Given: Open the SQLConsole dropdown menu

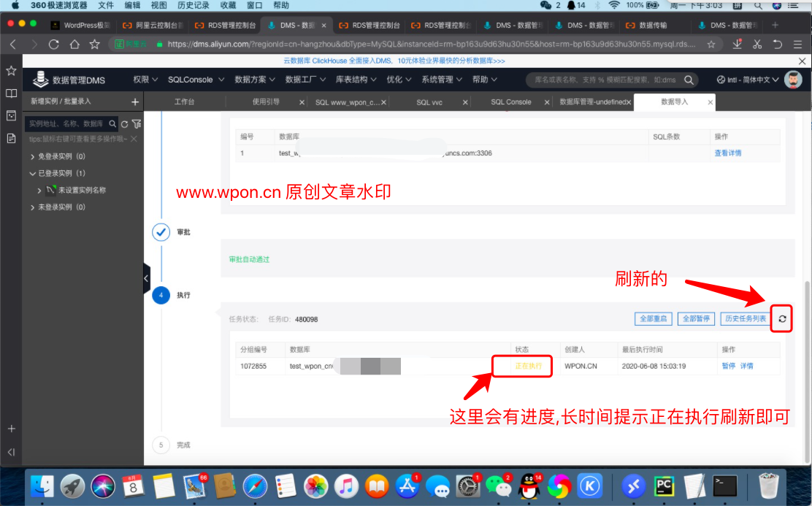Looking at the screenshot, I should click(x=195, y=80).
